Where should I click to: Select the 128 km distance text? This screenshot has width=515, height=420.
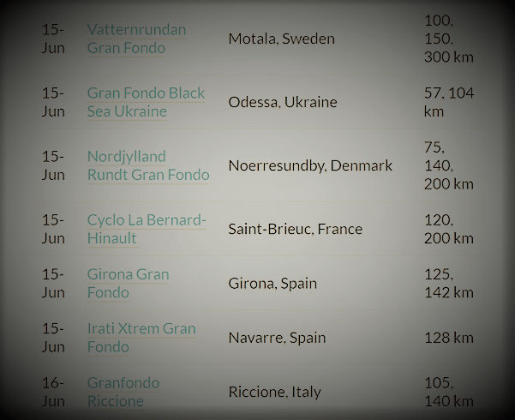pyautogui.click(x=448, y=338)
